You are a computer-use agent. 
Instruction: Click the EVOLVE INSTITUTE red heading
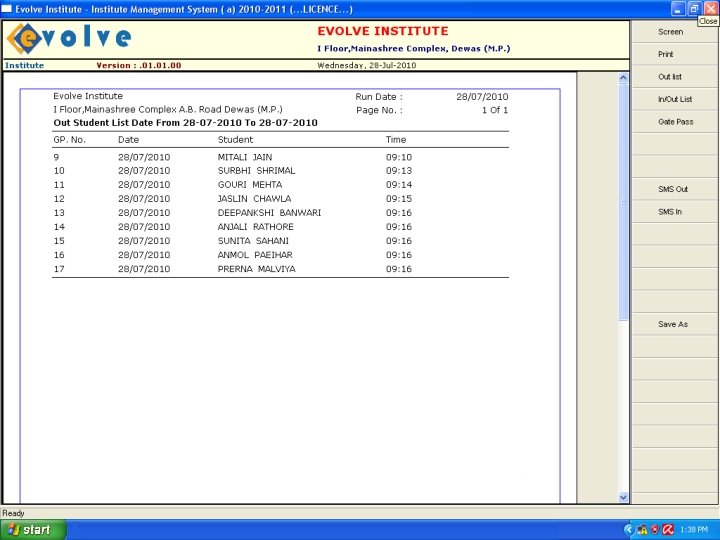[383, 31]
